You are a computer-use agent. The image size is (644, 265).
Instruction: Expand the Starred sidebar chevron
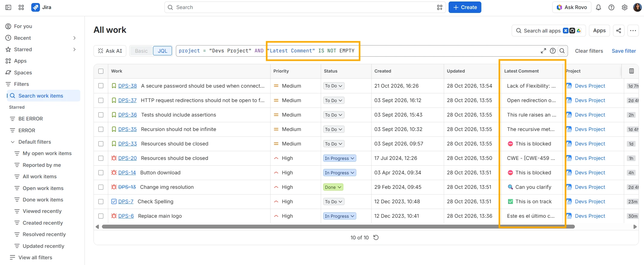pos(74,49)
